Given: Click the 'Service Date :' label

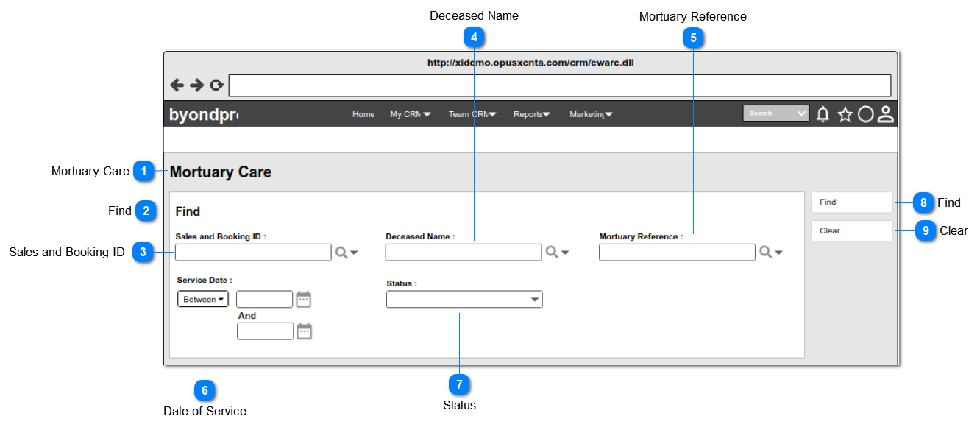Looking at the screenshot, I should [205, 281].
